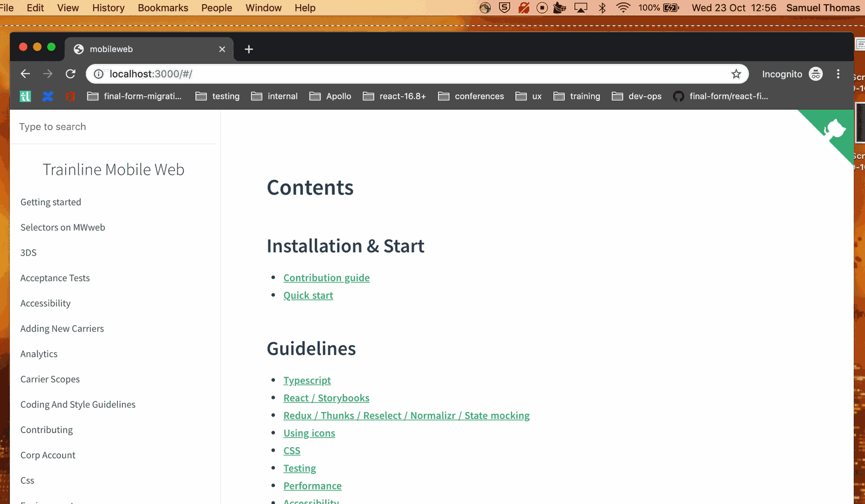Reload the page
Image resolution: width=865 pixels, height=504 pixels.
tap(70, 74)
